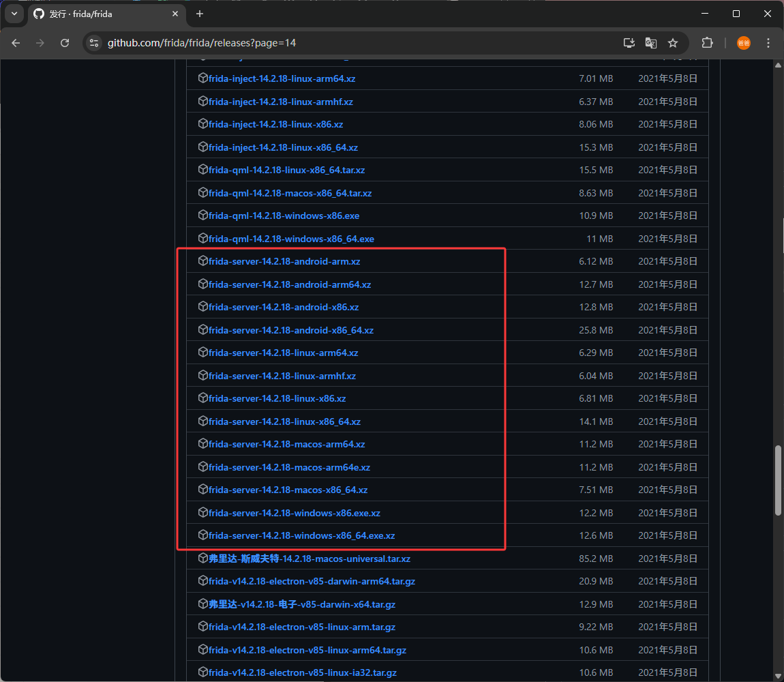The width and height of the screenshot is (784, 682).
Task: Open the Chrome three-dot menu
Action: tap(768, 43)
